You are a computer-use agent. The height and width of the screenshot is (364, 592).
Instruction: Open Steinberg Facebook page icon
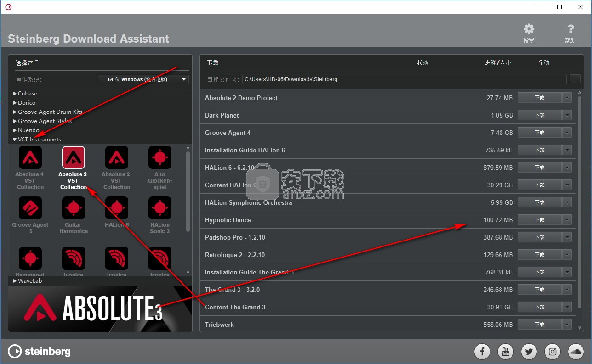tap(482, 352)
